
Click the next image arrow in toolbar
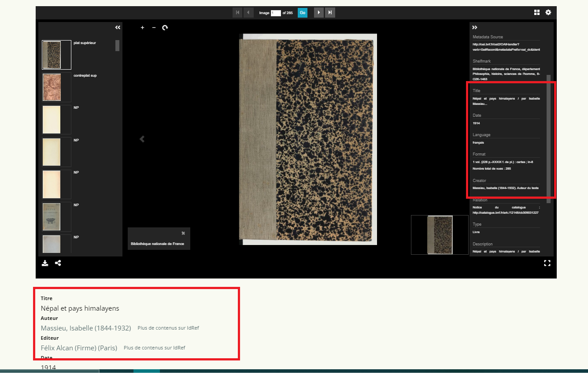[318, 13]
